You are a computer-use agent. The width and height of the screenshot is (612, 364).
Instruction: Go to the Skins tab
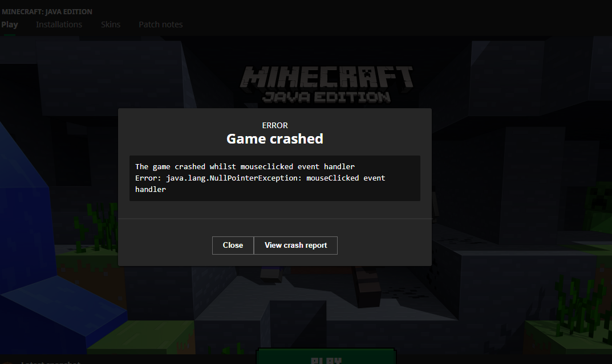coord(111,24)
